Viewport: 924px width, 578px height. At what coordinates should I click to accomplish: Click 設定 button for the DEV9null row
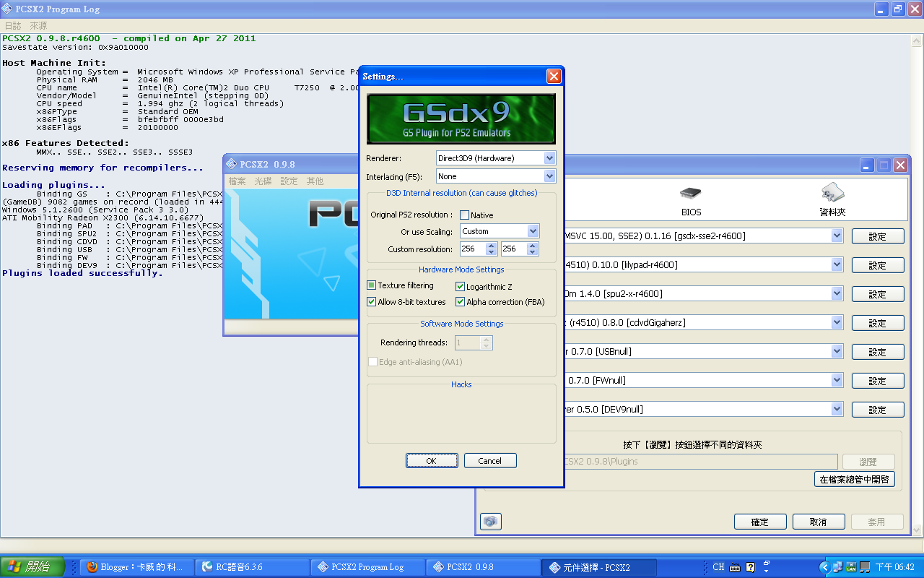click(x=878, y=410)
